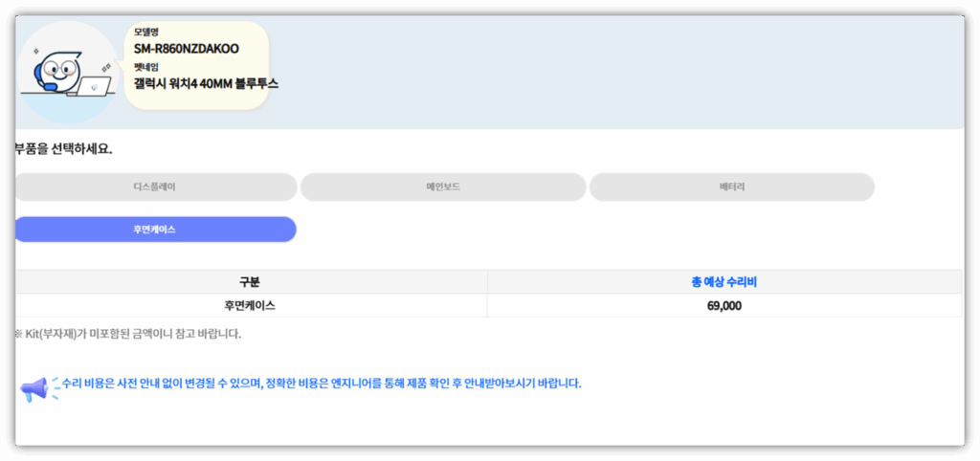
Task: Select the highlighted 후면케이스 part button
Action: pos(155,230)
